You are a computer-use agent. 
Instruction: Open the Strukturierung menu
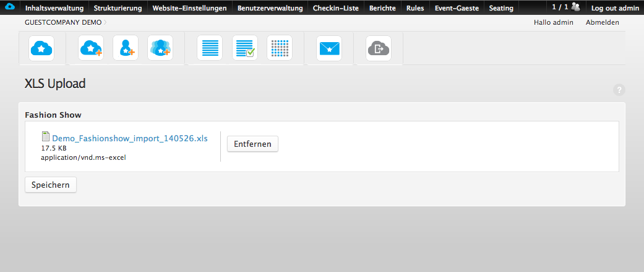pyautogui.click(x=118, y=8)
